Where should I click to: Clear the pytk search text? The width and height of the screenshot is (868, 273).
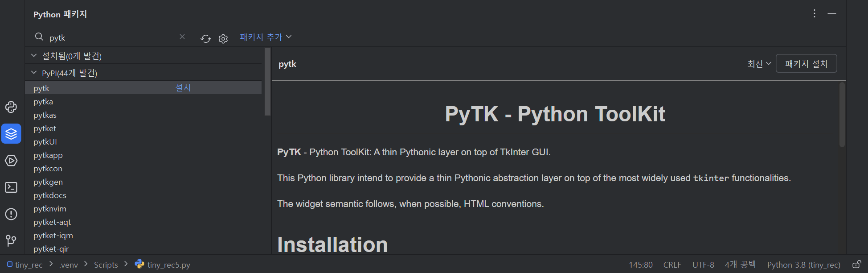click(182, 37)
